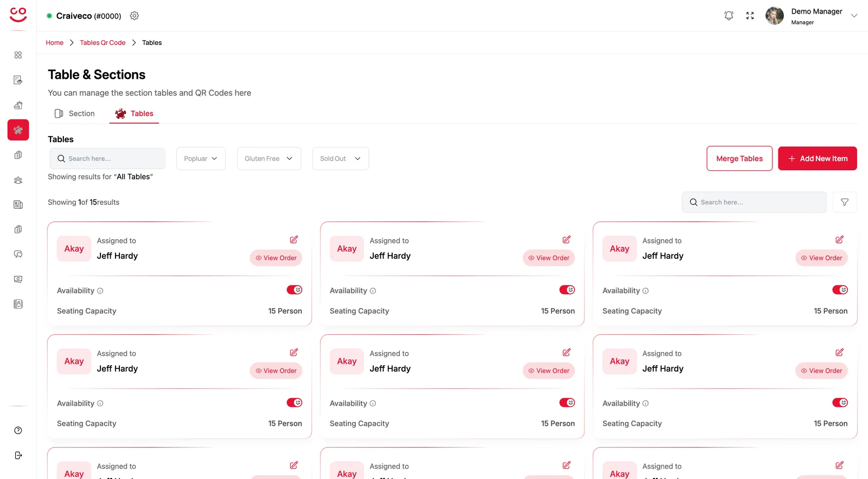
Task: Toggle Availability on the last card of the top row
Action: [840, 290]
